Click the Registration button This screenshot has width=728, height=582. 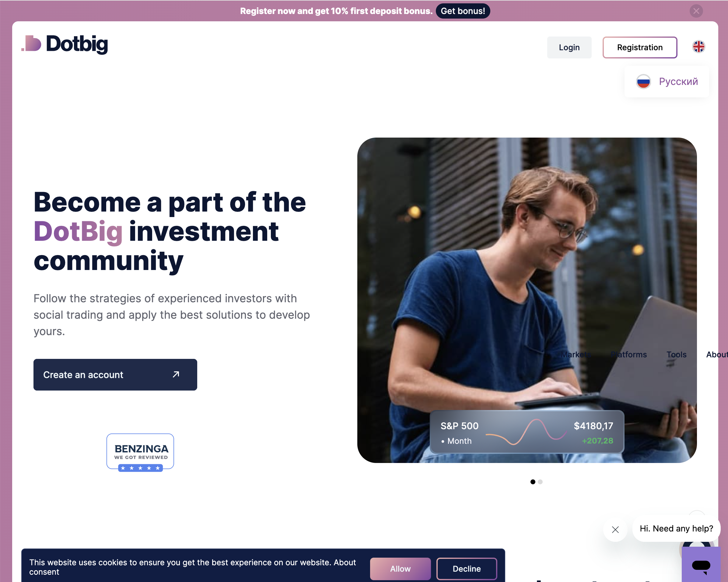[639, 47]
